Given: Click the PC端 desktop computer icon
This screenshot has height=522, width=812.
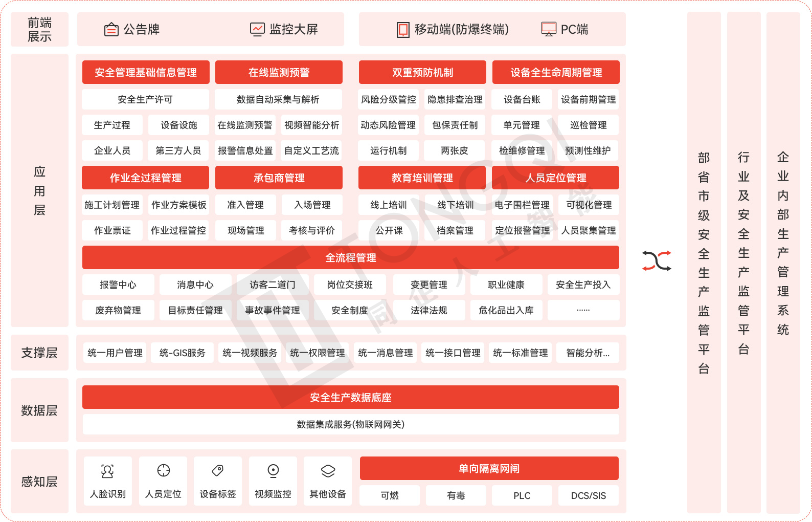Looking at the screenshot, I should pos(549,29).
